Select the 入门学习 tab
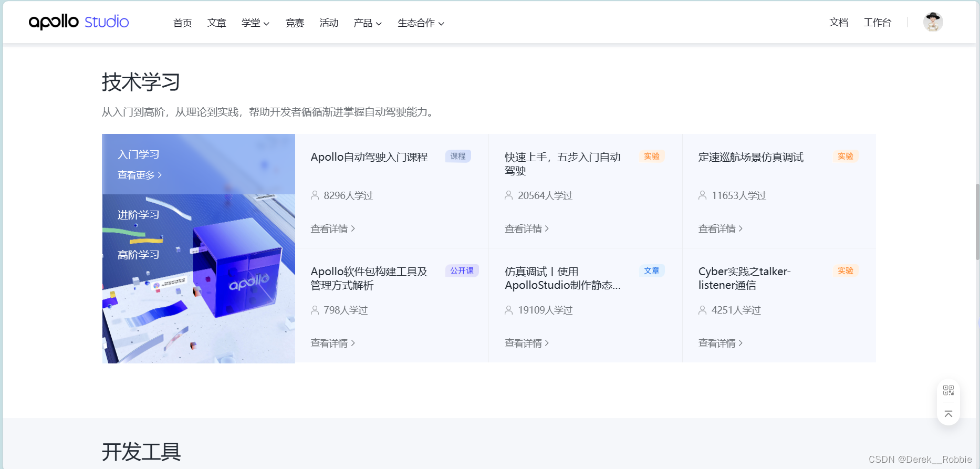Viewport: 980px width, 469px height. coord(139,154)
